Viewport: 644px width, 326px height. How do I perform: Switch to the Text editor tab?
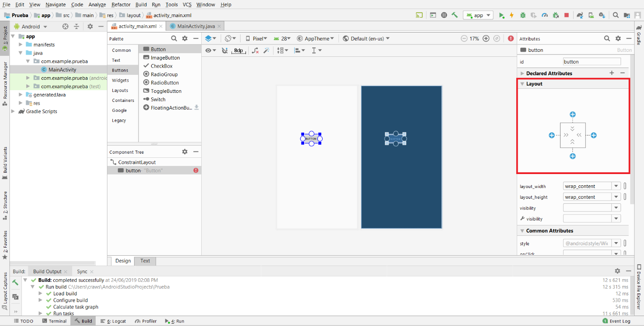145,261
